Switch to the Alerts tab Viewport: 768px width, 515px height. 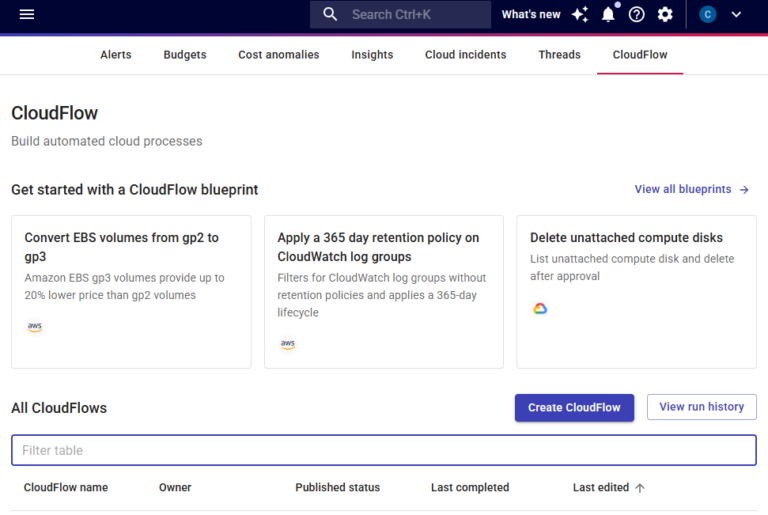(x=116, y=55)
